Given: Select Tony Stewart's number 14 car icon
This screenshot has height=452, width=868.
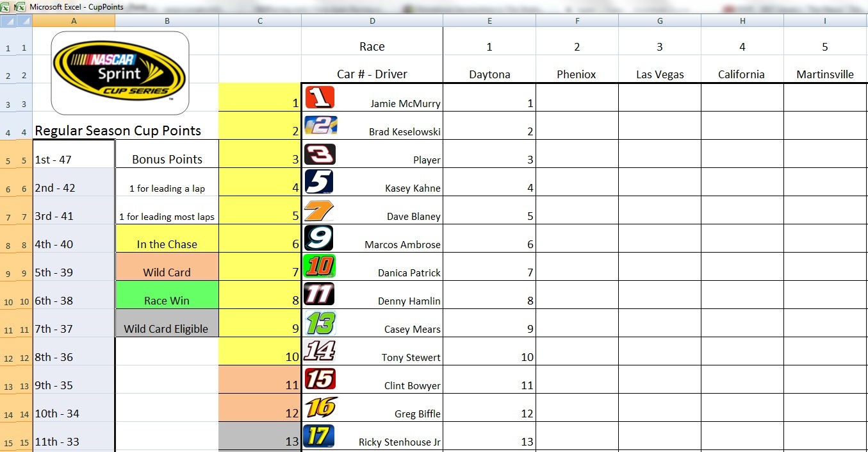Looking at the screenshot, I should pos(319,351).
